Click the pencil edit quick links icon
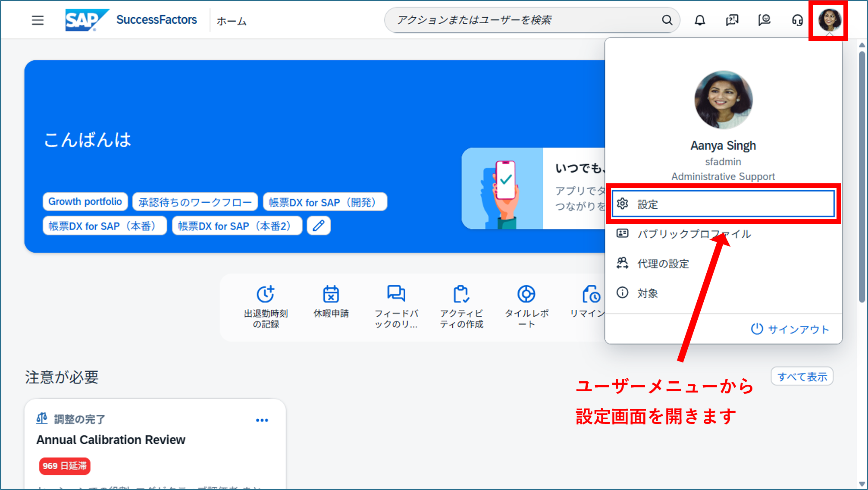Screen dimensions: 868x490 pyautogui.click(x=319, y=226)
